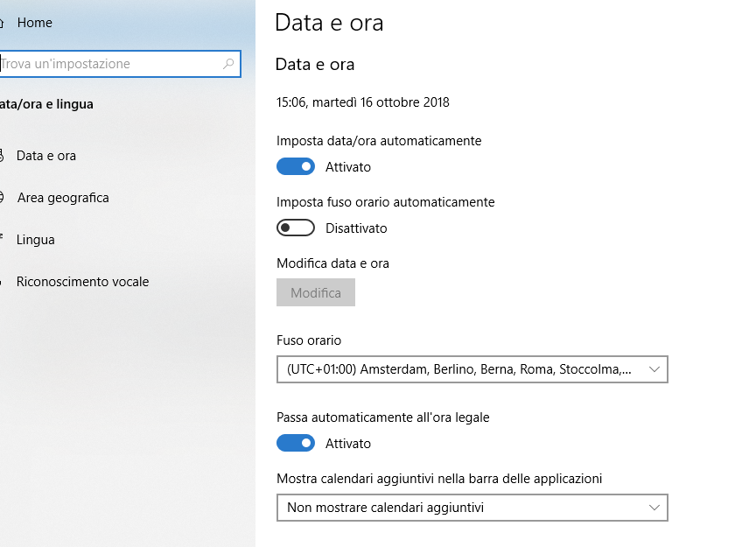This screenshot has height=547, width=756.
Task: Click the Modifica button
Action: (316, 292)
